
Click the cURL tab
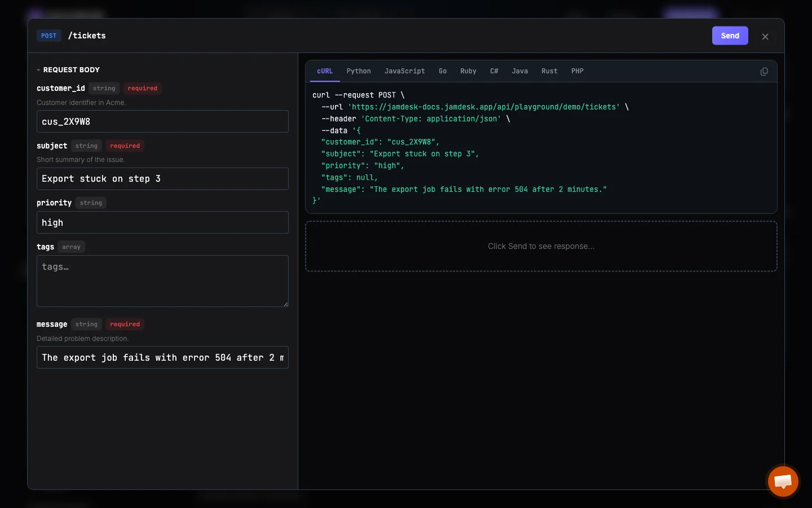click(x=325, y=71)
